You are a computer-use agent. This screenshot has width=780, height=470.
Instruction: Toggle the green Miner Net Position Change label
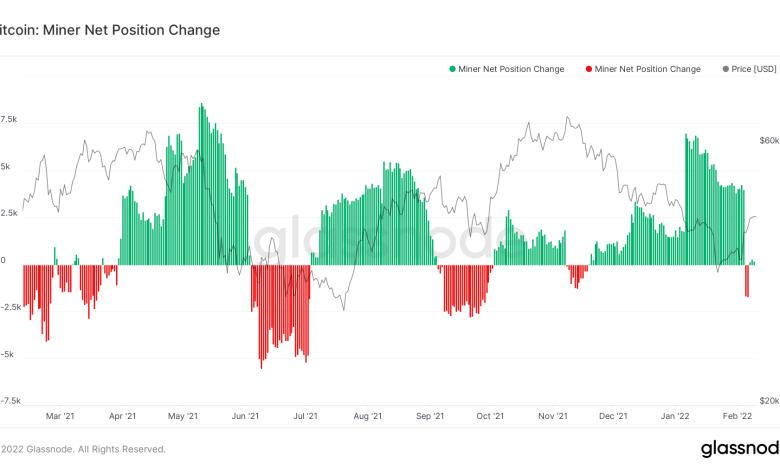click(x=512, y=69)
